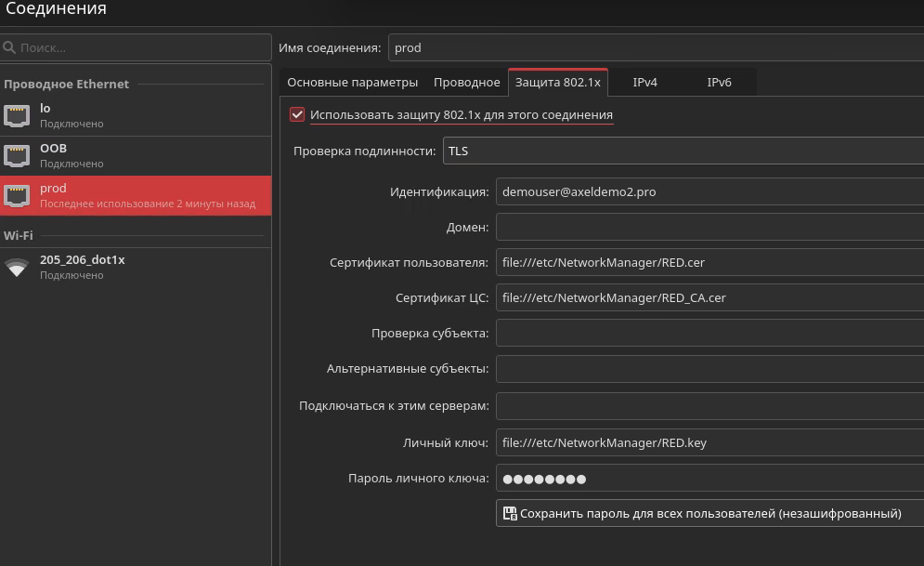The image size is (924, 566).
Task: Open the IPv6 settings tab
Action: click(x=719, y=83)
